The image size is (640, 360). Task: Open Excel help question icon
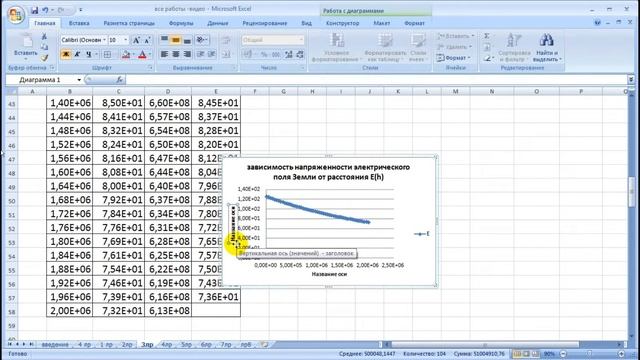tap(598, 23)
